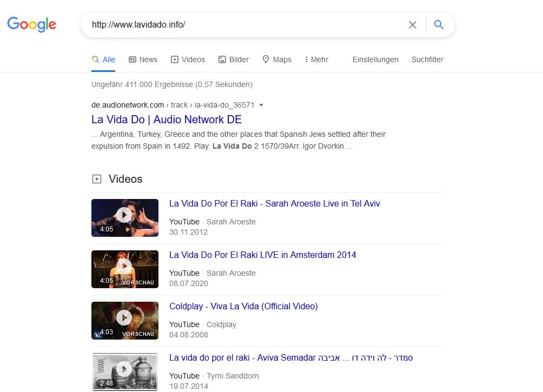Play Aviva Semadar video thumbnail
The width and height of the screenshot is (543, 392).
click(125, 372)
